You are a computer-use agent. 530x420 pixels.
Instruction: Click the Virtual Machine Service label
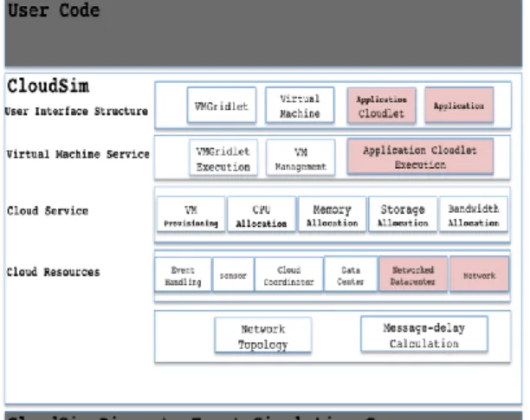click(x=78, y=154)
